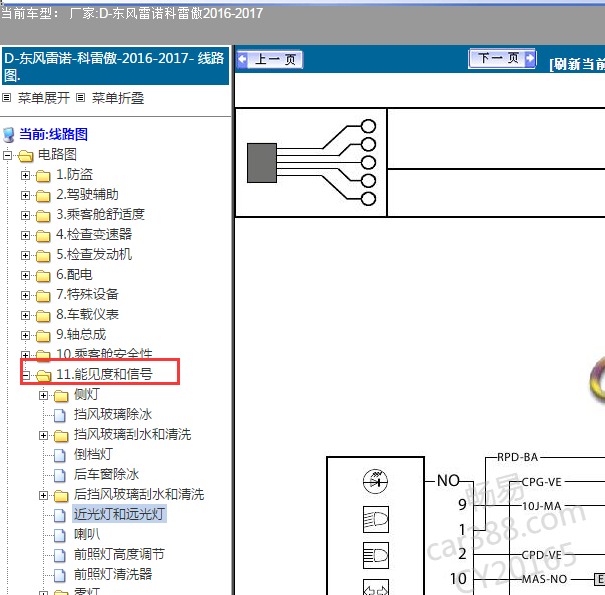605x595 pixels.
Task: Expand 后挡风玻璃刮水和清洗 subfolder
Action: (44, 495)
